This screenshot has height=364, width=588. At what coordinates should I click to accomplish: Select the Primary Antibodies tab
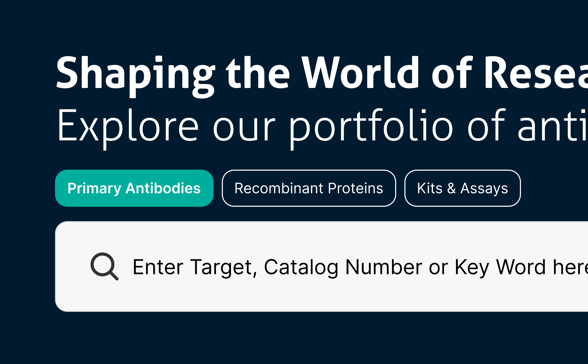(134, 188)
